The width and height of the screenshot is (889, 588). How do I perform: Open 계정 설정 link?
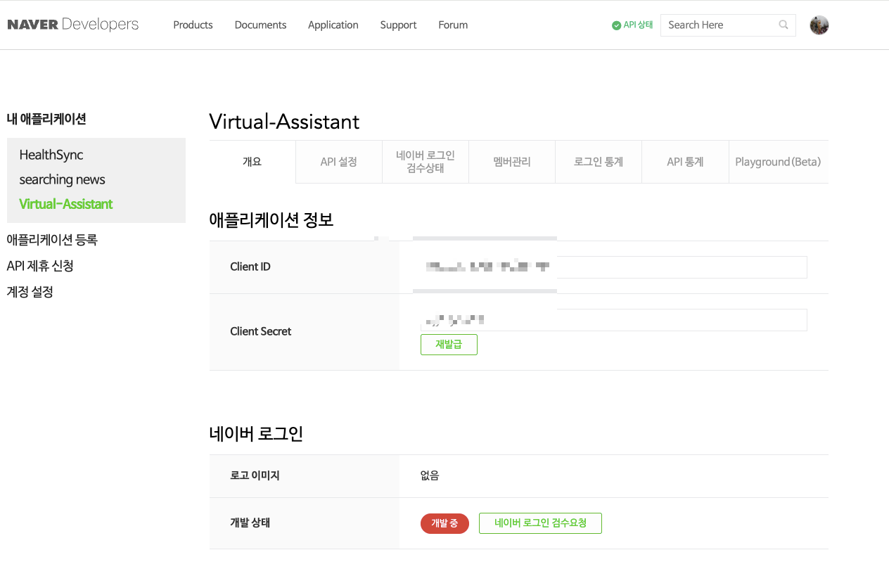[x=30, y=292]
